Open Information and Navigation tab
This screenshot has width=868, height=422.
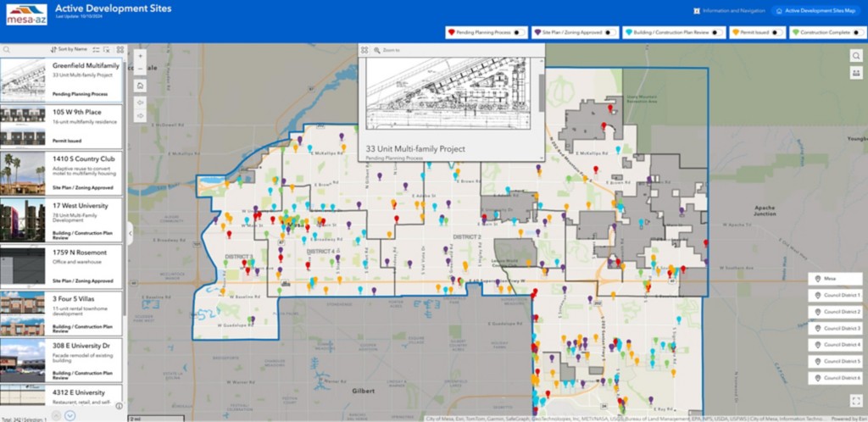(x=730, y=10)
